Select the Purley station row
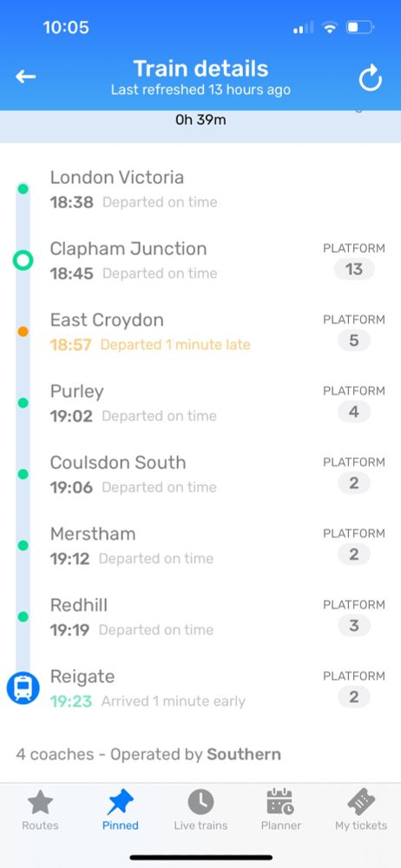The height and width of the screenshot is (868, 401). [200, 403]
